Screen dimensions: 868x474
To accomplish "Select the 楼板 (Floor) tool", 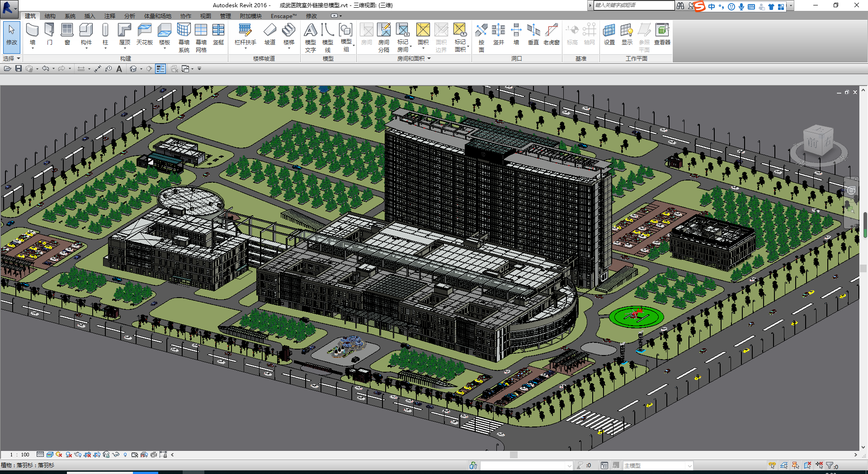I will [x=165, y=34].
